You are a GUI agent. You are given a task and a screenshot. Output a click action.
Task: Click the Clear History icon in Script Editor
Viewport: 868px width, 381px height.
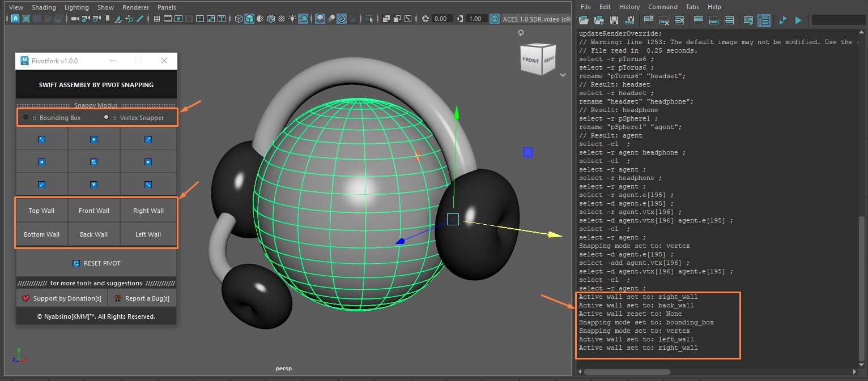tap(649, 20)
